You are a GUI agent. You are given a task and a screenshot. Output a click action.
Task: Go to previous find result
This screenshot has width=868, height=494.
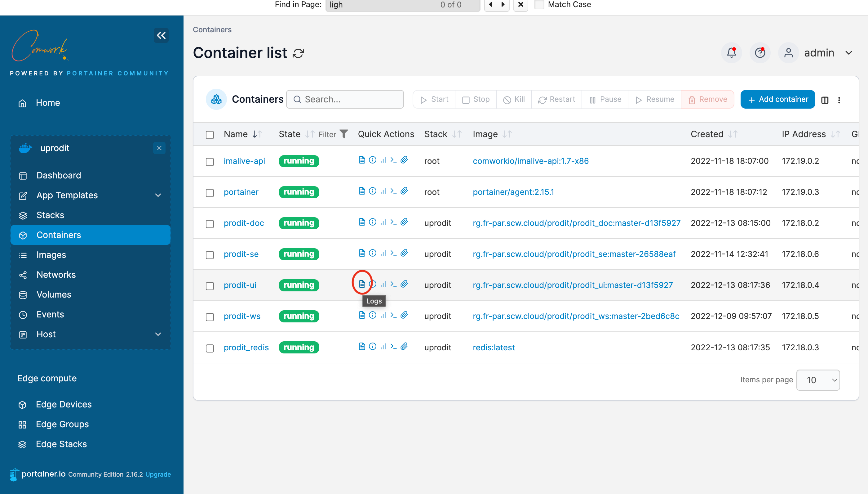point(491,5)
